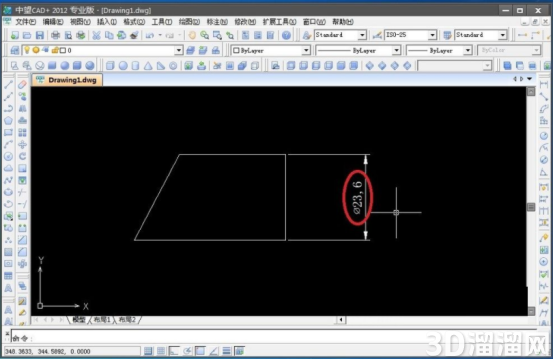Switch to the 布局2 layout tab
The image size is (554, 360).
point(127,320)
